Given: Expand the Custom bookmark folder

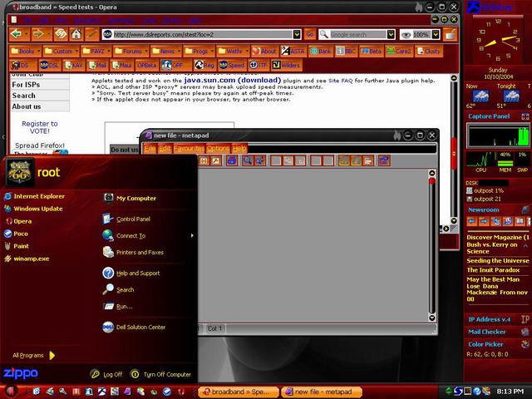Looking at the screenshot, I should point(62,51).
